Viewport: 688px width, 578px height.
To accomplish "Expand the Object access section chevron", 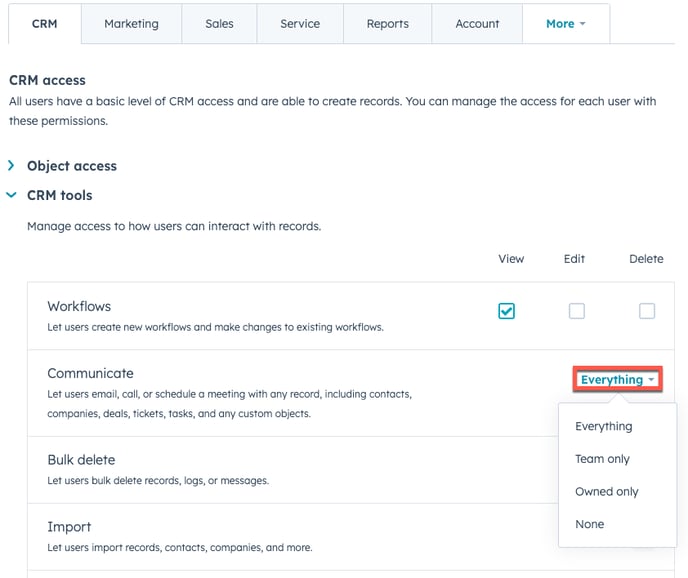I will 11,165.
